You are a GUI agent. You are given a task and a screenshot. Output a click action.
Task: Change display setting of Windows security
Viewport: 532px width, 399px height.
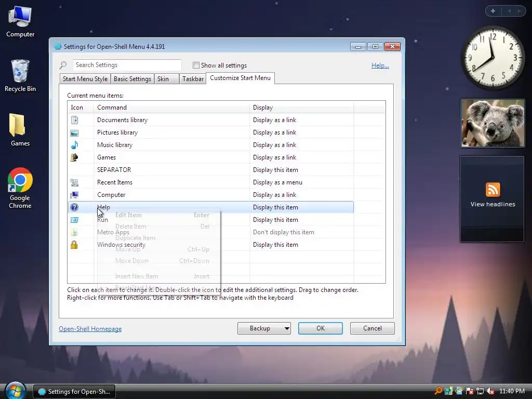pos(275,245)
